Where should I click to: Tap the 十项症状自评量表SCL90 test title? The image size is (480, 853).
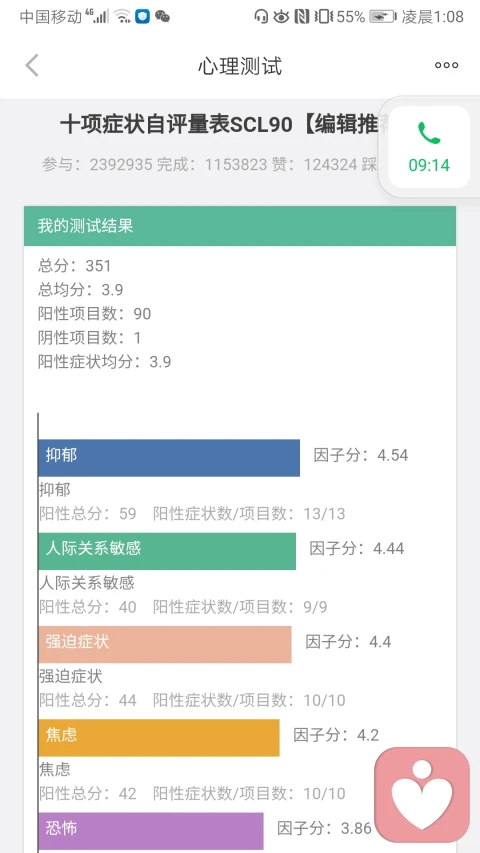coord(219,125)
